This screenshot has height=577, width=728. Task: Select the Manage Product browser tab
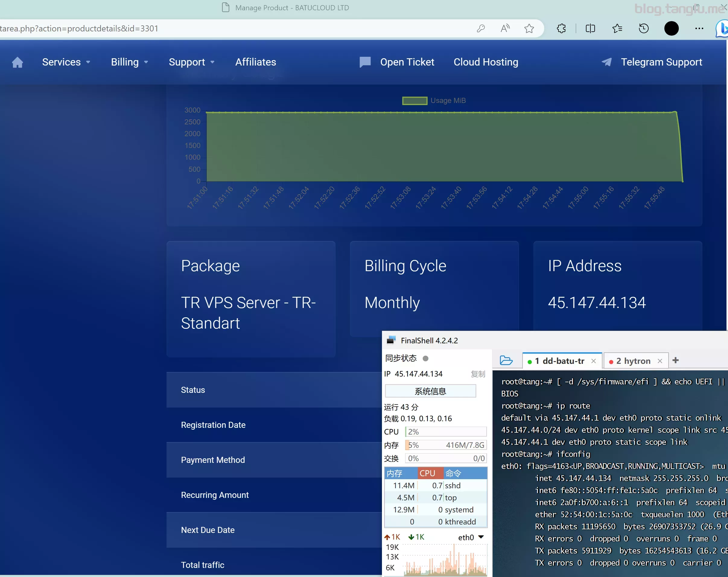(x=285, y=8)
